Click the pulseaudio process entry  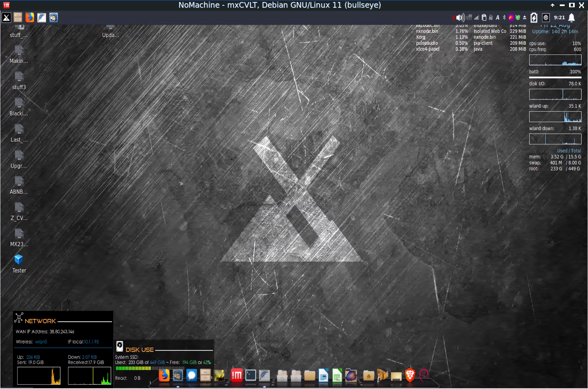[427, 43]
